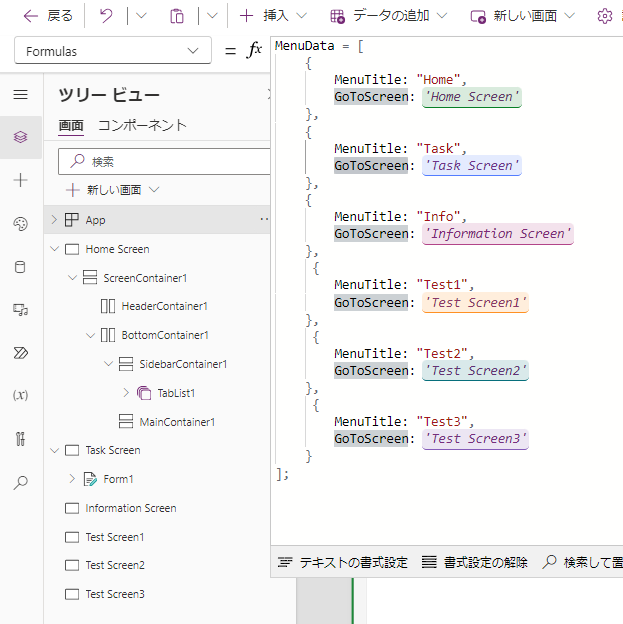The height and width of the screenshot is (624, 623).
Task: Collapse the Task Screen chevron
Action: pos(54,450)
